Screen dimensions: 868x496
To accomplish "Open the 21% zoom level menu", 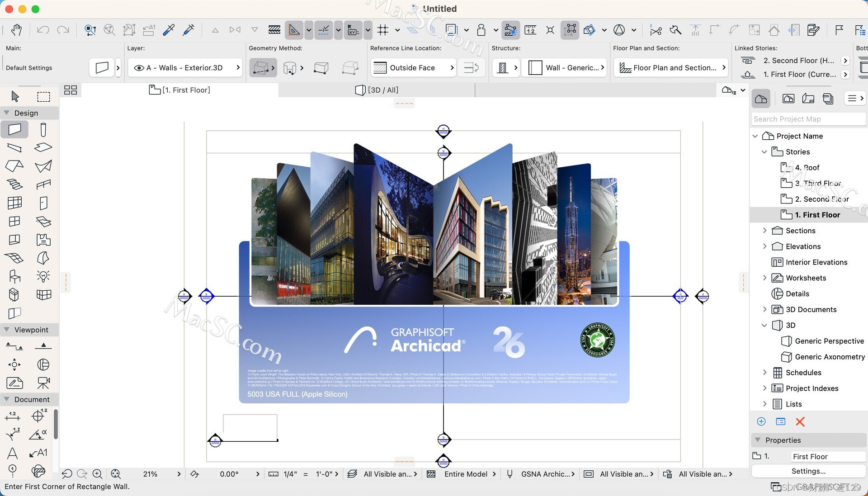I will pos(162,474).
